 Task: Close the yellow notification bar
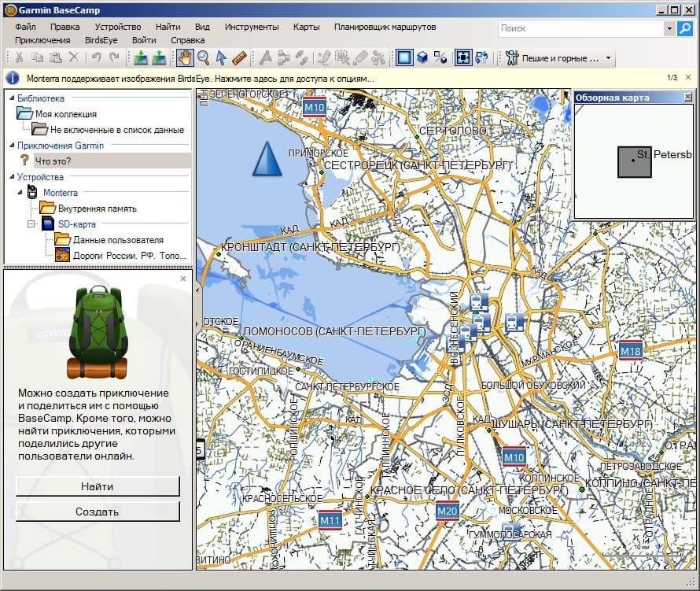coord(688,77)
